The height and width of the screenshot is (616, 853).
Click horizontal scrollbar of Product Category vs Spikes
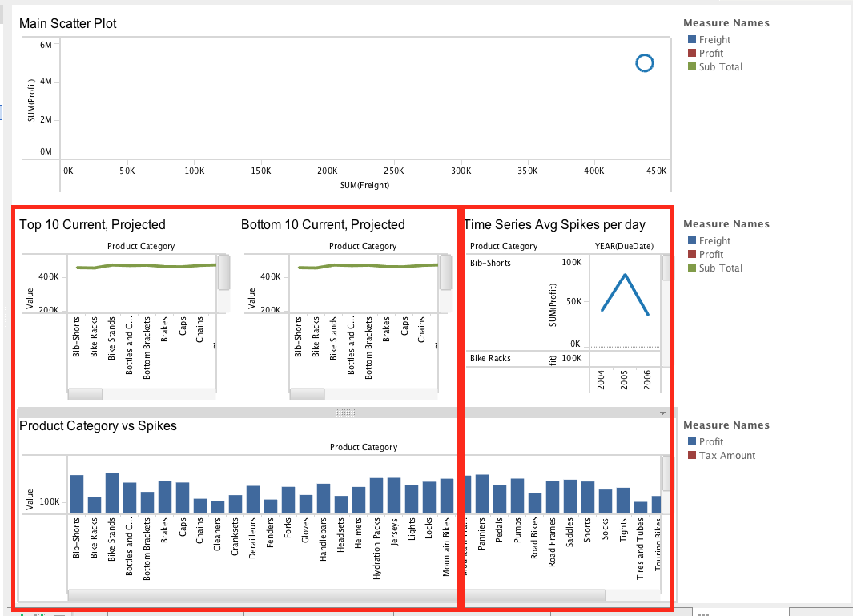pyautogui.click(x=336, y=595)
